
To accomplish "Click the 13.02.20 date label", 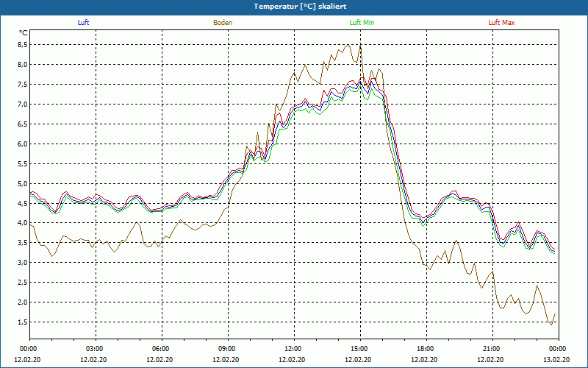I will coord(556,360).
